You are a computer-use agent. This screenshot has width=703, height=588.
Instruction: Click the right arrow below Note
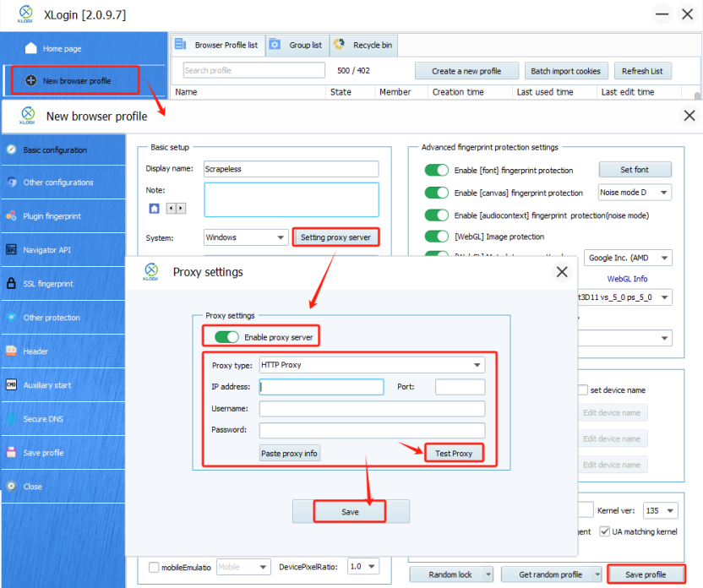tap(181, 209)
